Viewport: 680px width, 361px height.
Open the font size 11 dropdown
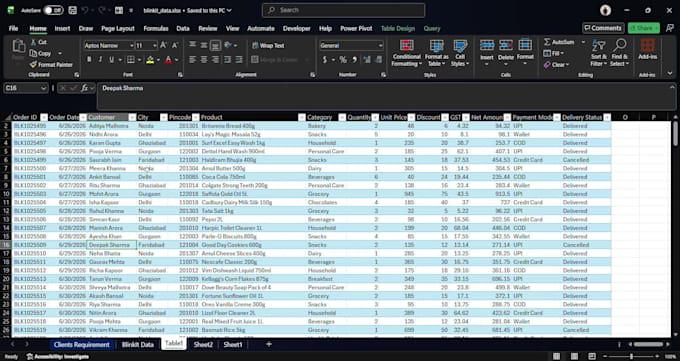[154, 46]
